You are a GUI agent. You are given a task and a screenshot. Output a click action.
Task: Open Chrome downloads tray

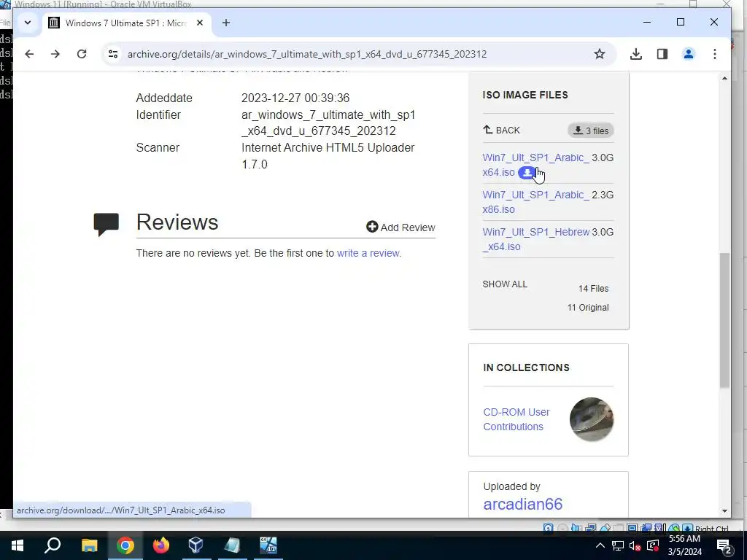pyautogui.click(x=636, y=54)
